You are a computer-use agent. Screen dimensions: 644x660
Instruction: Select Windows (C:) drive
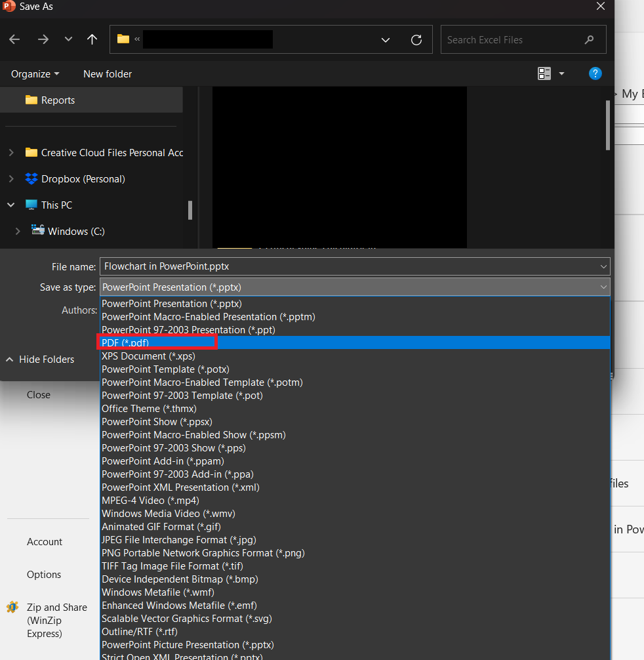(68, 231)
